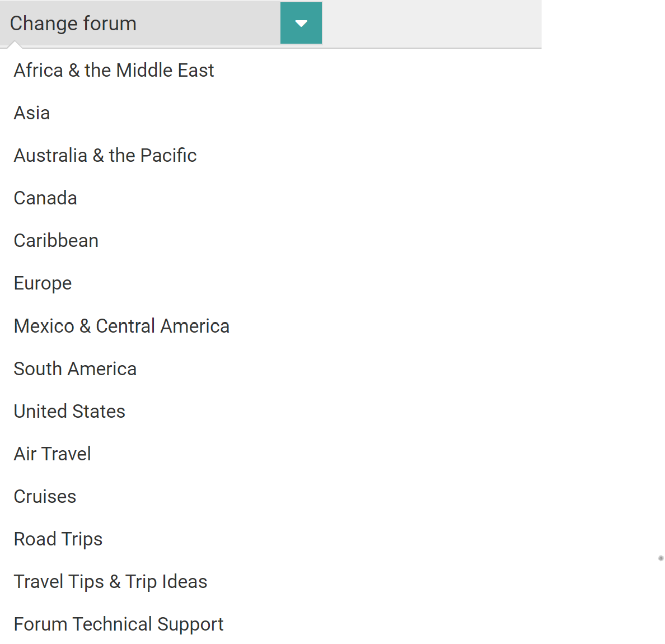Image resolution: width=665 pixels, height=644 pixels.
Task: Pick the Road Trips forum
Action: point(58,539)
